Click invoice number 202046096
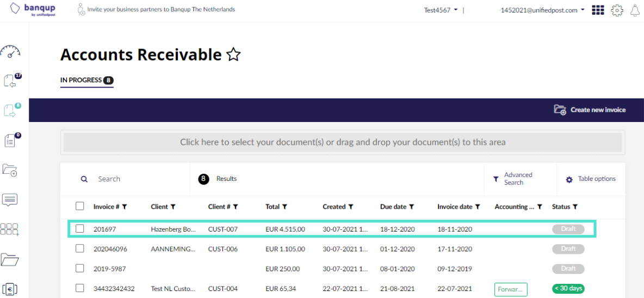Viewport: 644px width, 298px height. pos(110,249)
